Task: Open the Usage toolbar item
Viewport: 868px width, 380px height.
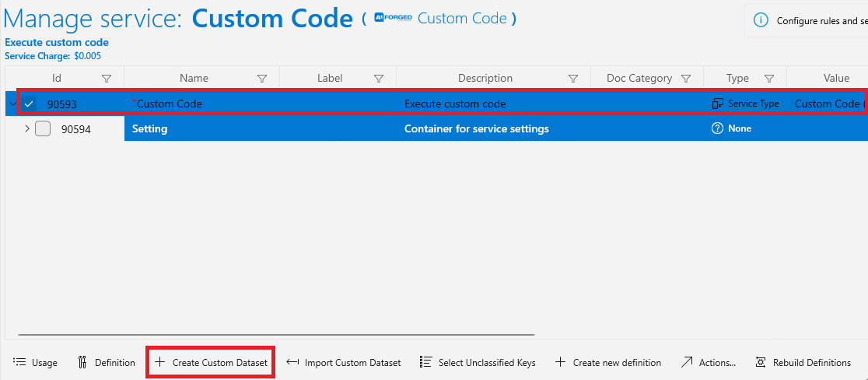Action: (35, 363)
